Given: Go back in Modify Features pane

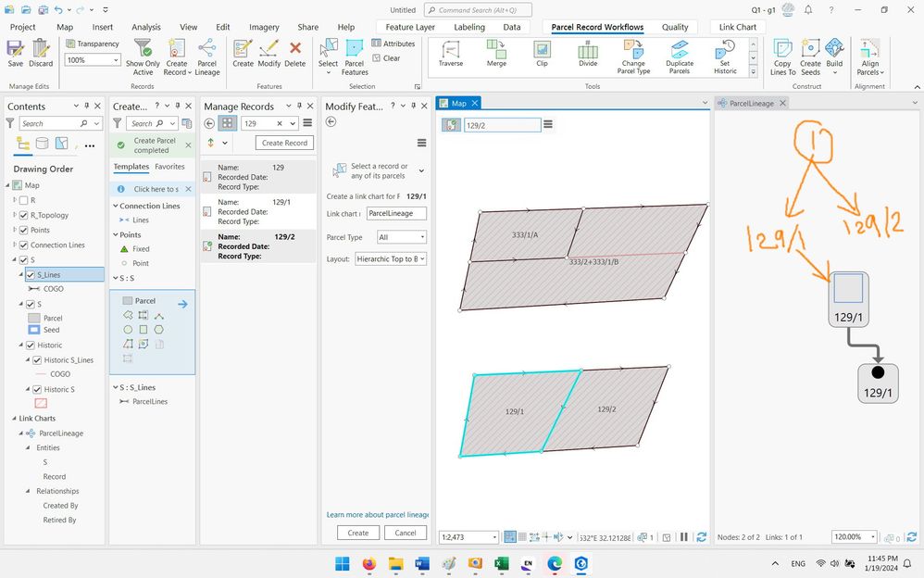Looking at the screenshot, I should 331,121.
